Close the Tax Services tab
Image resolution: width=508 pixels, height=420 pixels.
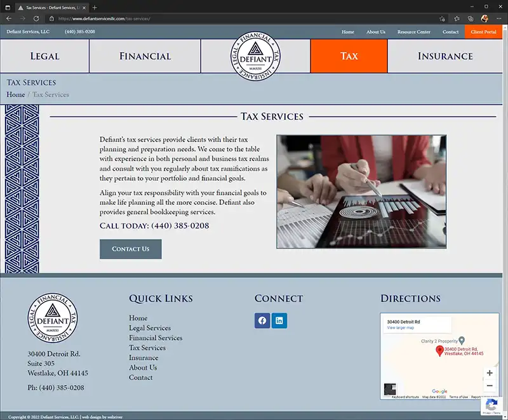pyautogui.click(x=84, y=8)
